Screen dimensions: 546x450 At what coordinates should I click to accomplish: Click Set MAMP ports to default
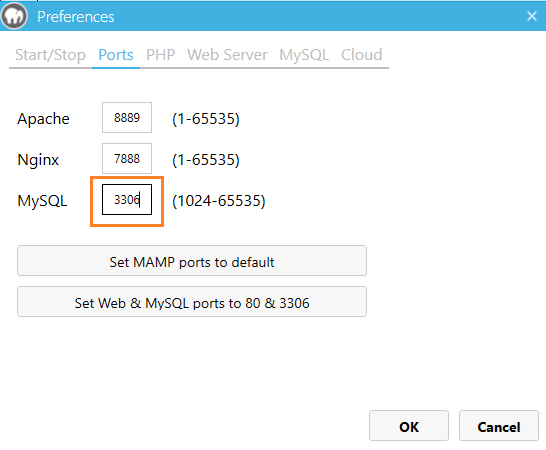[192, 261]
